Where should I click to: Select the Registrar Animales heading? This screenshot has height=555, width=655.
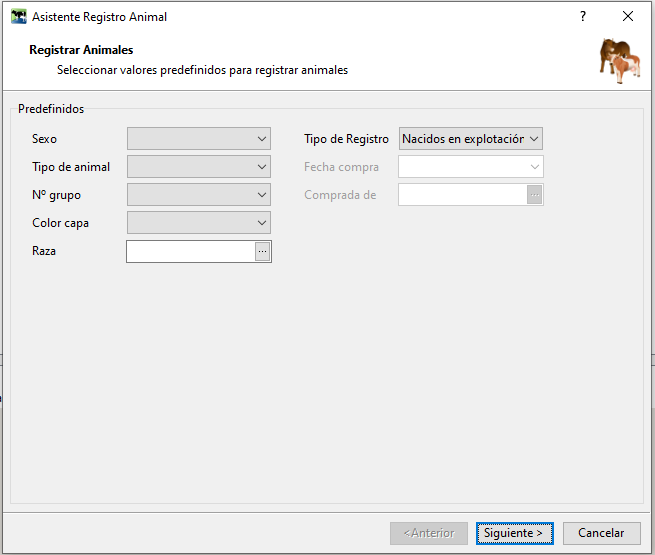point(81,50)
